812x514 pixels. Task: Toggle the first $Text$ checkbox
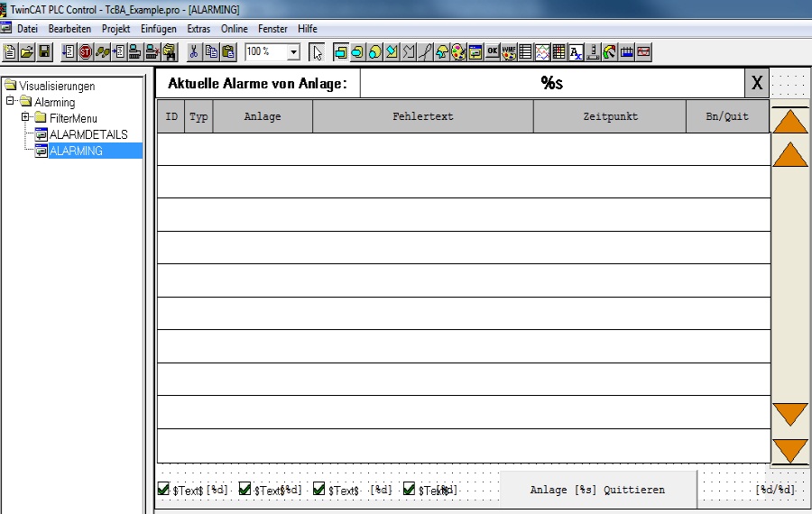(163, 489)
